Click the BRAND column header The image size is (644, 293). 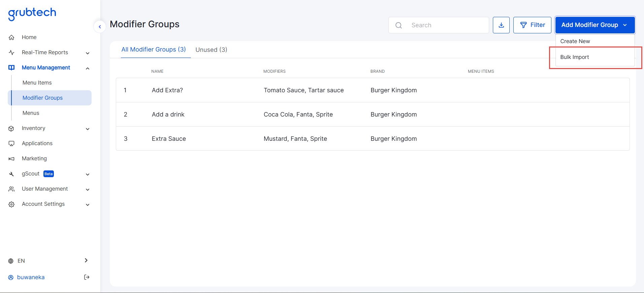tap(377, 71)
